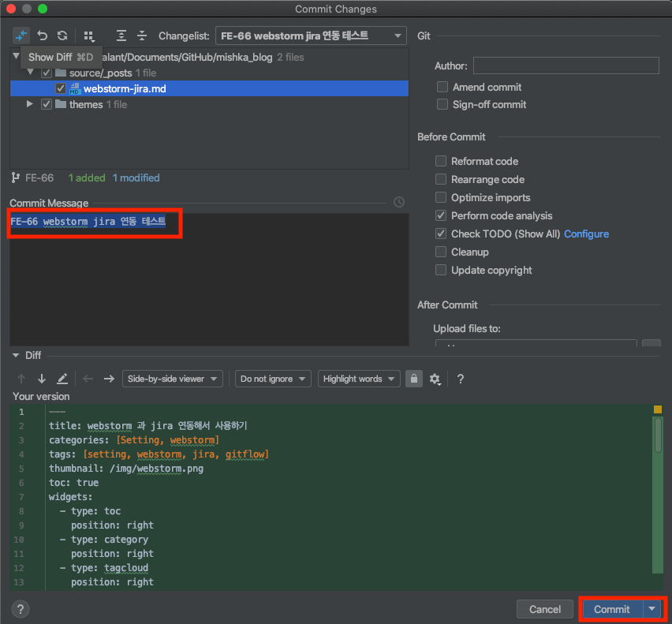672x624 pixels.
Task: Compare next file right arrow
Action: [x=109, y=379]
